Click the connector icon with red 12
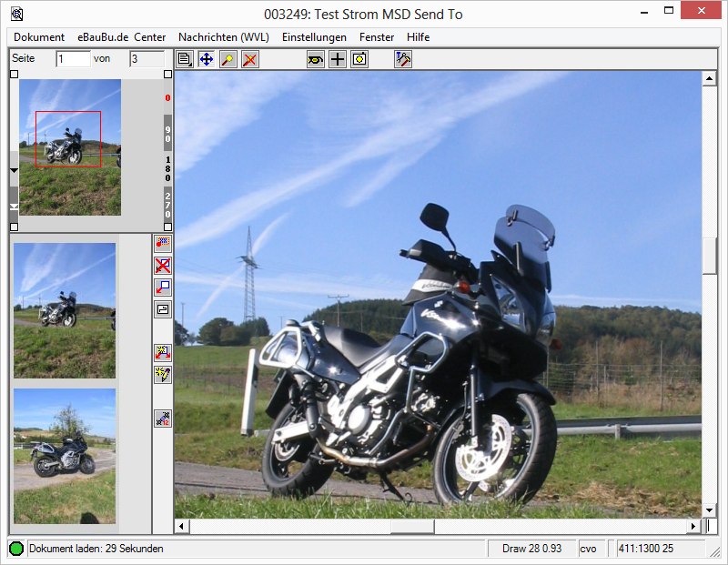Viewport: 728px width, 565px height. point(163,419)
